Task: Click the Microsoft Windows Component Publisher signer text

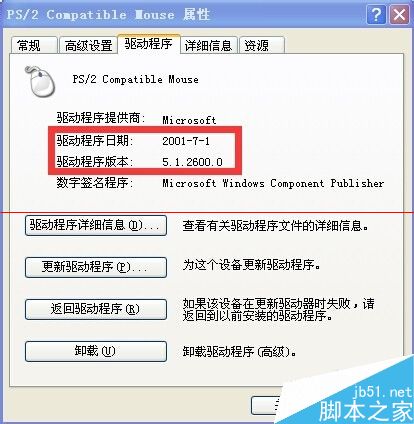Action: pos(273,183)
